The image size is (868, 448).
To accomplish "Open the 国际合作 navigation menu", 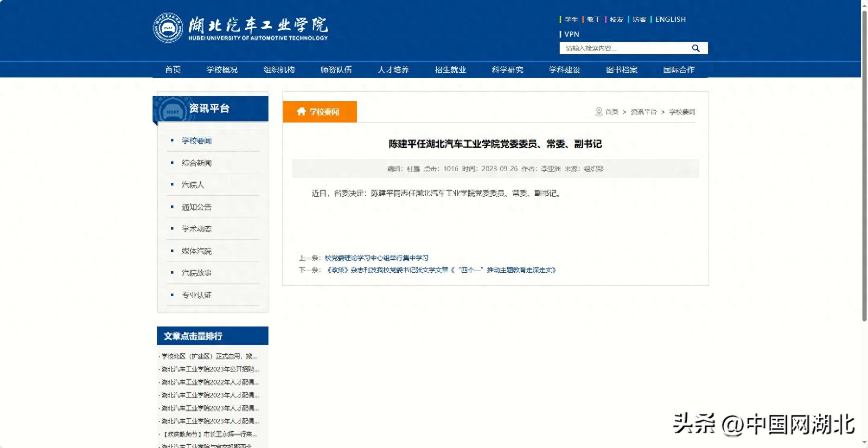I will pyautogui.click(x=678, y=70).
